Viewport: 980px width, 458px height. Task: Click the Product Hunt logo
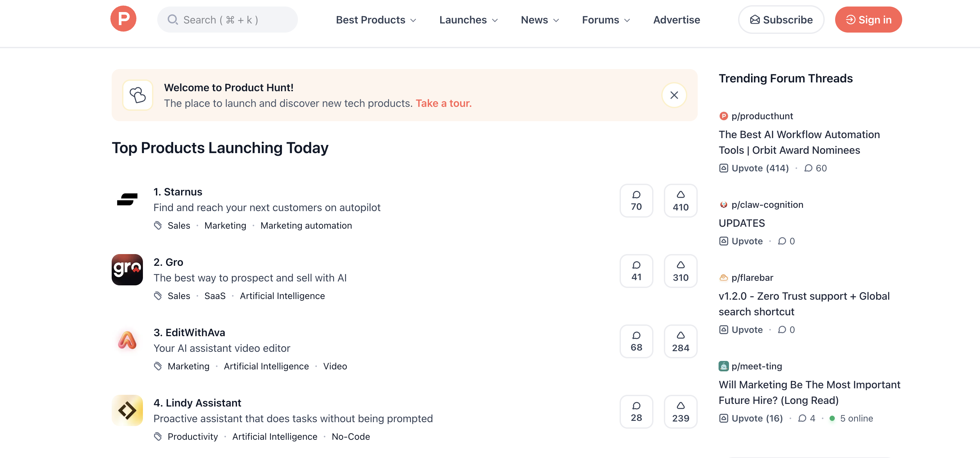tap(123, 19)
